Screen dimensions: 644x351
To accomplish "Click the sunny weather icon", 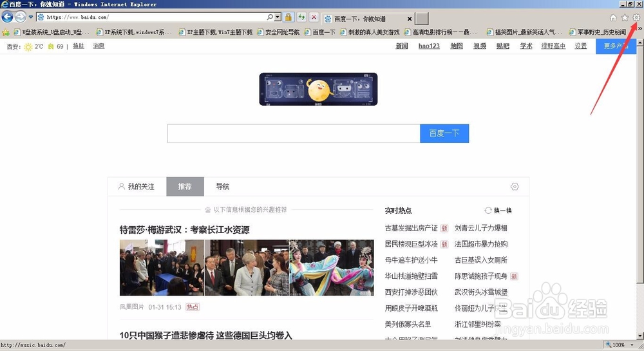I will pos(28,47).
